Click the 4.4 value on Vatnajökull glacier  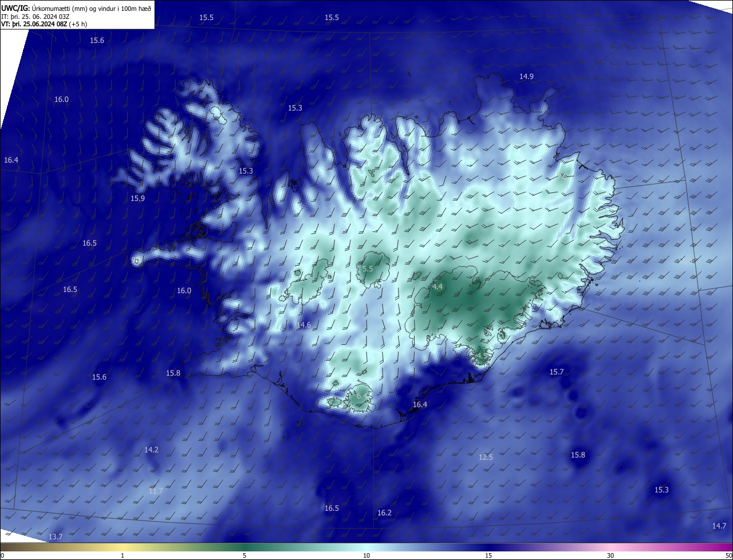click(x=438, y=286)
